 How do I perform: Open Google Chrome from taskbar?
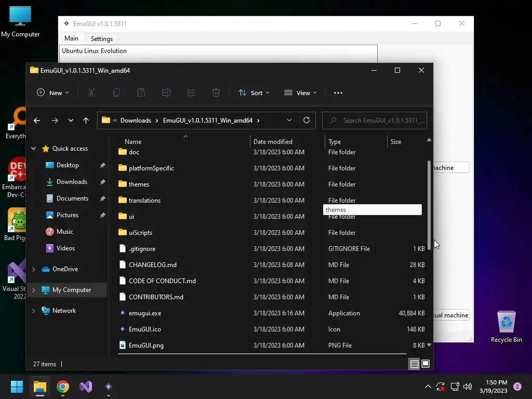(x=63, y=387)
